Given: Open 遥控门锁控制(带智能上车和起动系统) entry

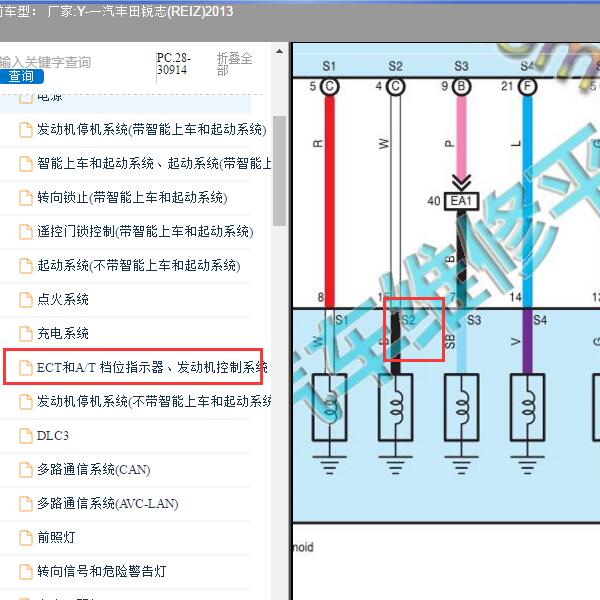Looking at the screenshot, I should [x=145, y=232].
